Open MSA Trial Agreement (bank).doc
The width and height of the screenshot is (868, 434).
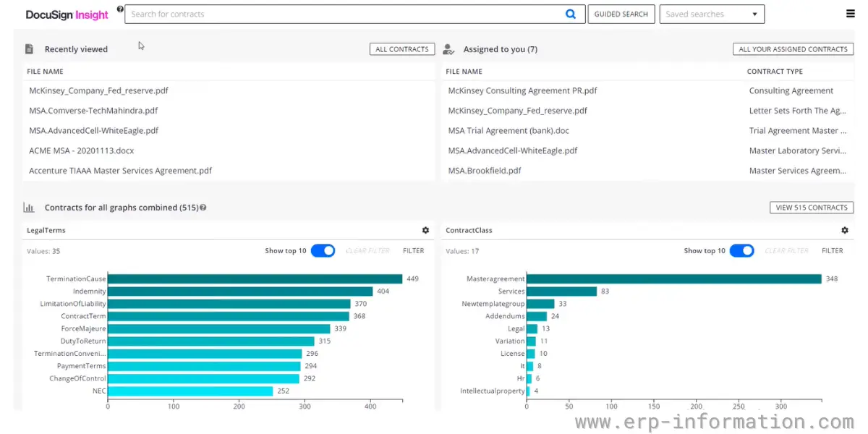(x=509, y=131)
